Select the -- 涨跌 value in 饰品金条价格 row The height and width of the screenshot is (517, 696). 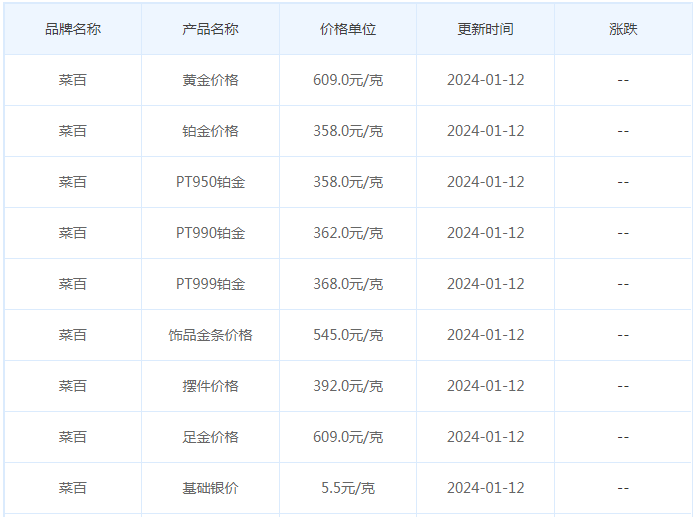623,336
